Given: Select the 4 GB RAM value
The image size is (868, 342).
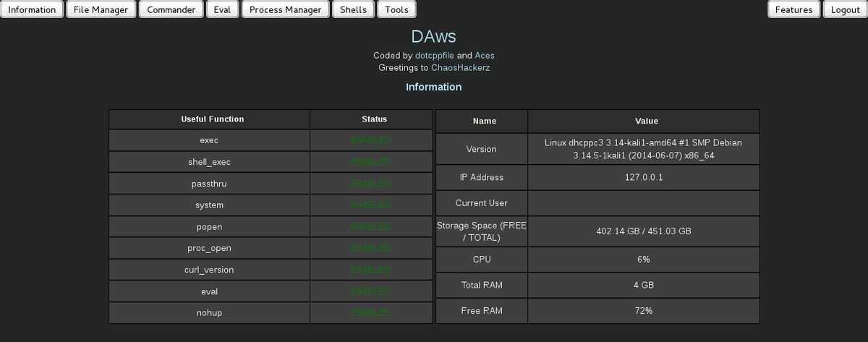Looking at the screenshot, I should [644, 285].
